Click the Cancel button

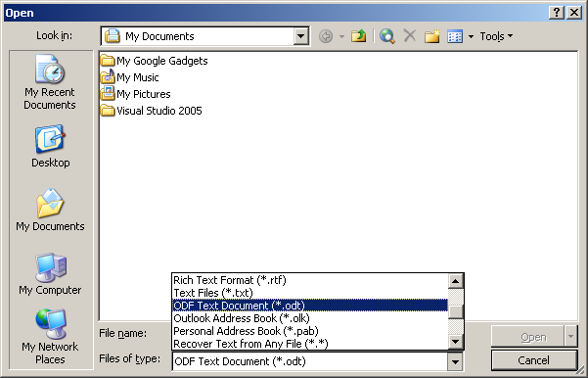coord(533,360)
